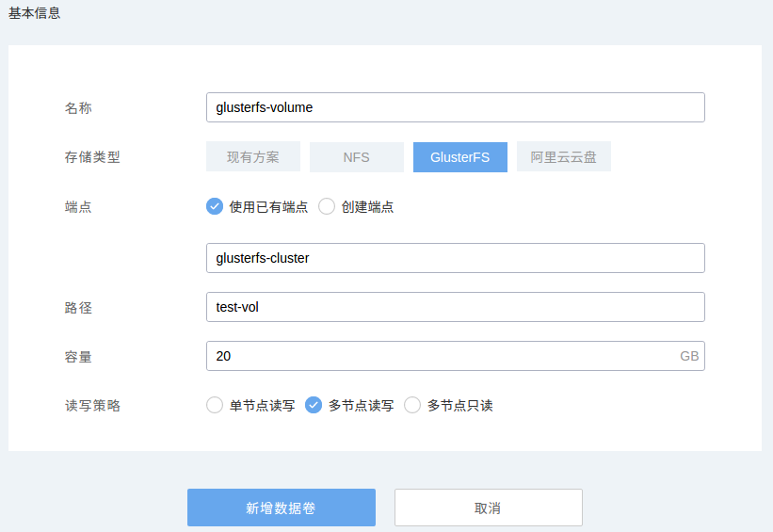Click the 容量 field label

click(x=78, y=357)
